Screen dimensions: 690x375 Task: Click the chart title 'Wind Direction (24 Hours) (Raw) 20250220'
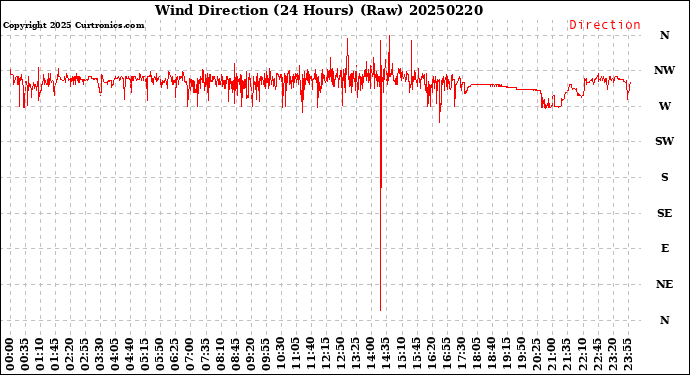(319, 10)
